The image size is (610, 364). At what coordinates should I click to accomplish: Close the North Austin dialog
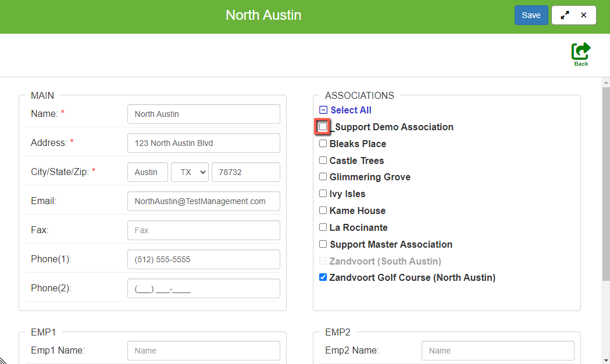(x=584, y=15)
